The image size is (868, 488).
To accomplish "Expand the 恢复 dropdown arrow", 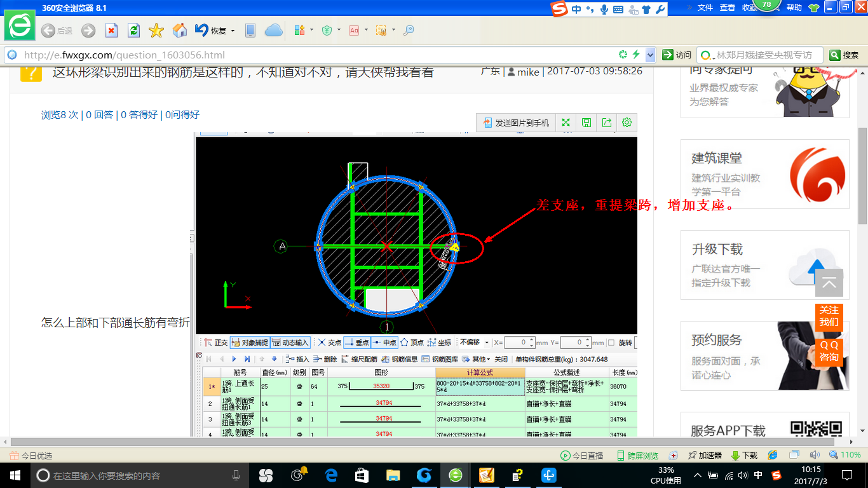I will [x=233, y=30].
